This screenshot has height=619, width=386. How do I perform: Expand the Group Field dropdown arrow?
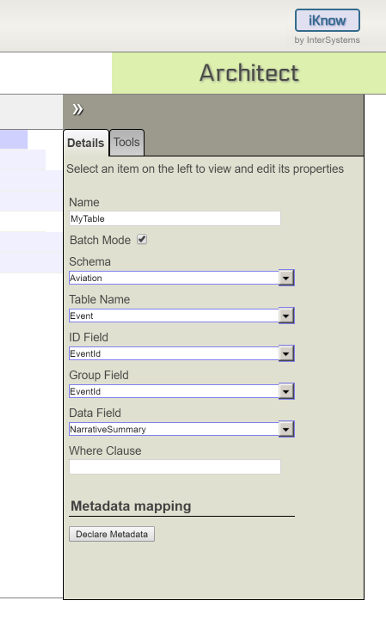[x=286, y=392]
